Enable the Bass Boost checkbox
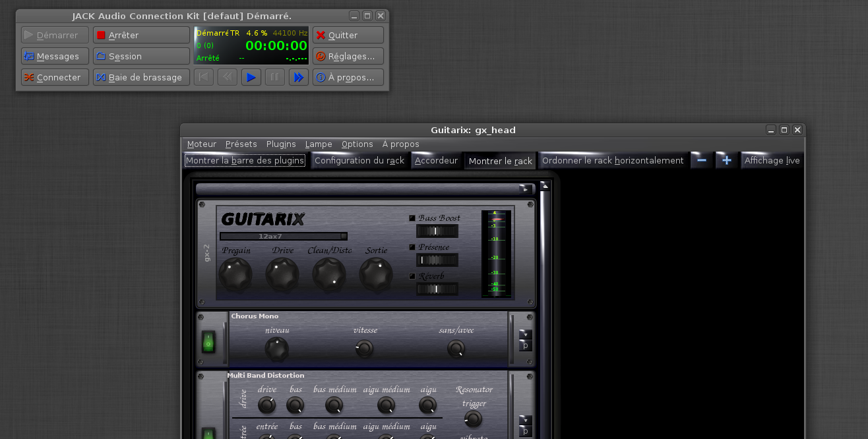Viewport: 868px width, 439px height. [412, 218]
